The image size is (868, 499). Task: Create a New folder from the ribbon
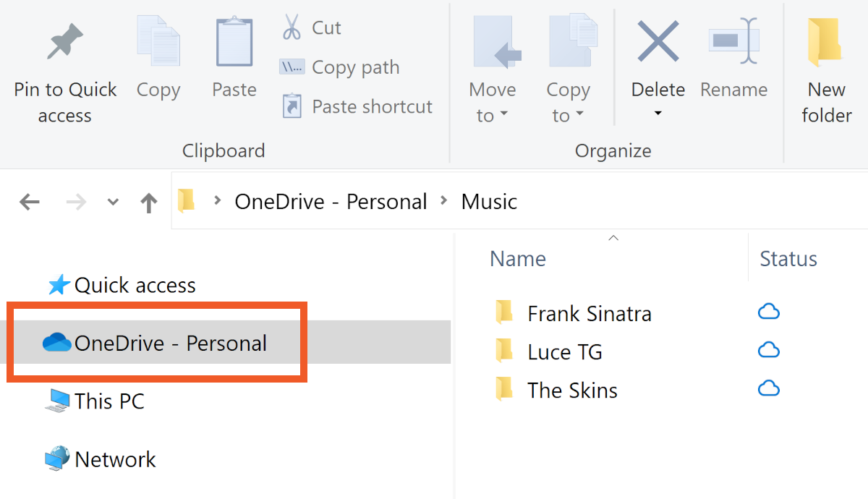pyautogui.click(x=826, y=45)
